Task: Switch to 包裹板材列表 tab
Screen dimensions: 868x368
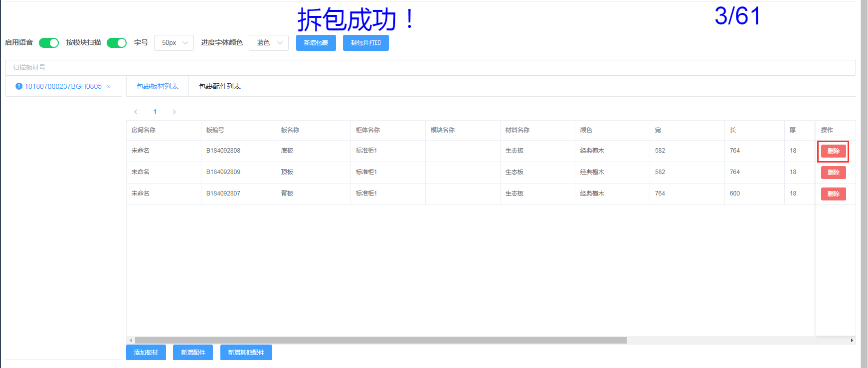Action: tap(158, 86)
